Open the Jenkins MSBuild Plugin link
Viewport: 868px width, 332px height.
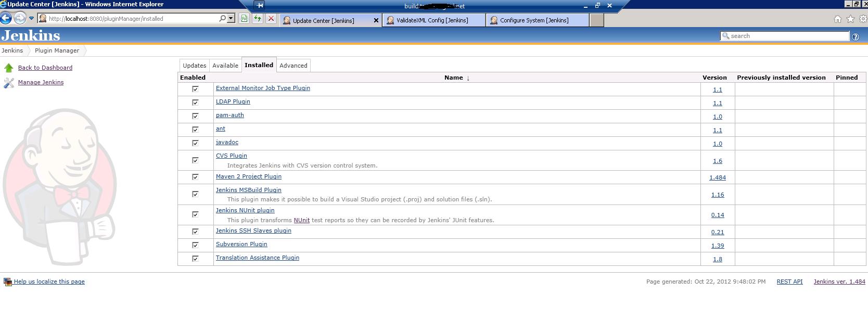point(249,190)
